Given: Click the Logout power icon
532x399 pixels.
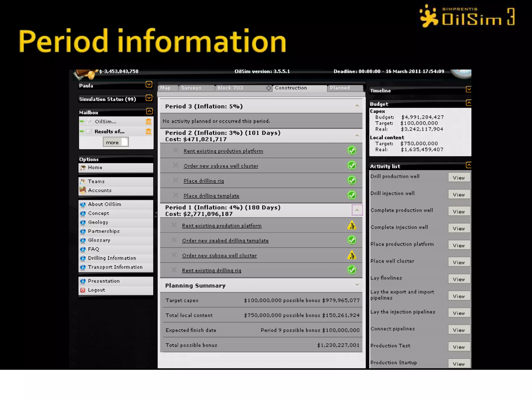Looking at the screenshot, I should pos(83,290).
